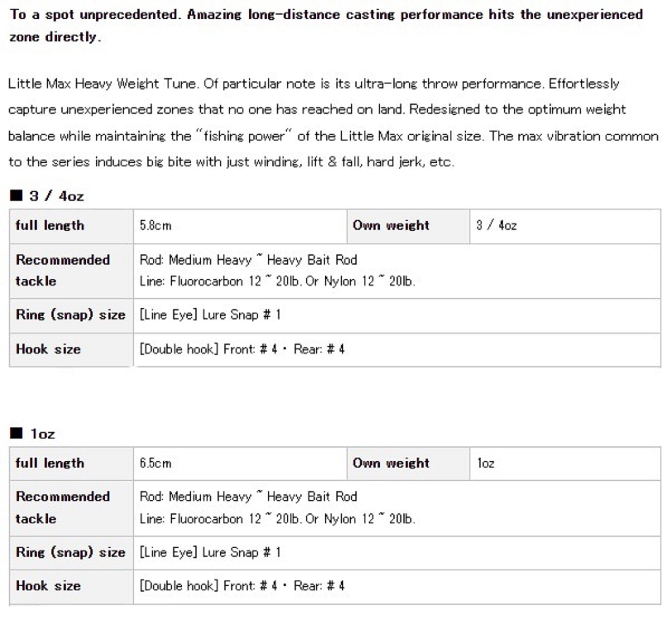Click the black square bullet beside "3 / 4oz"
This screenshot has height=644, width=667.
click(x=16, y=196)
